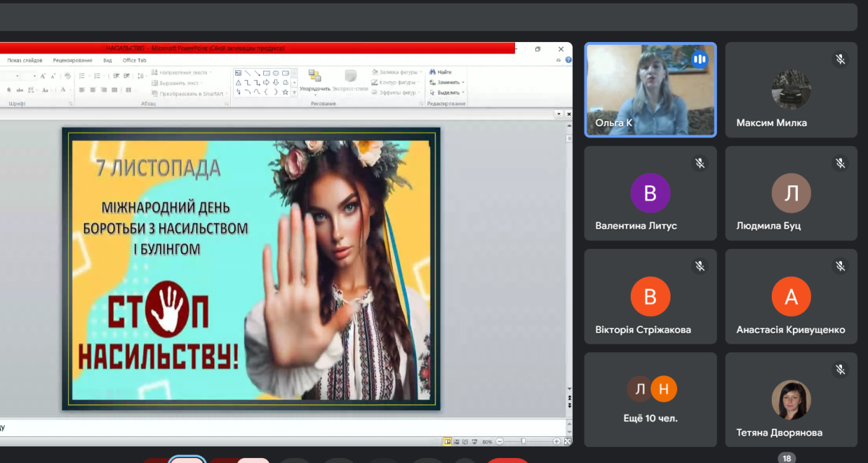Open the Вид ribbon tab

[107, 61]
